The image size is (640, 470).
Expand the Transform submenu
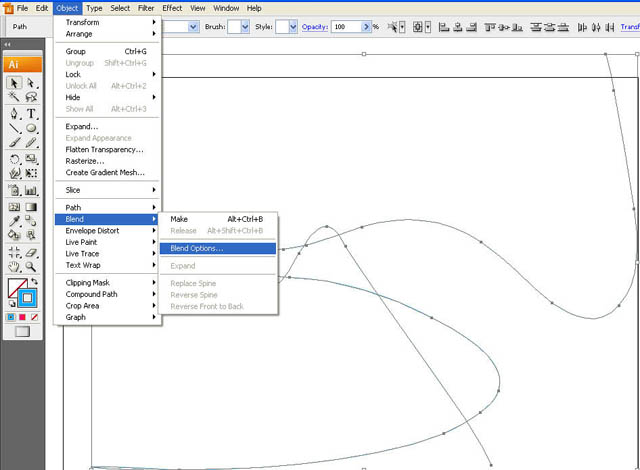(x=107, y=22)
